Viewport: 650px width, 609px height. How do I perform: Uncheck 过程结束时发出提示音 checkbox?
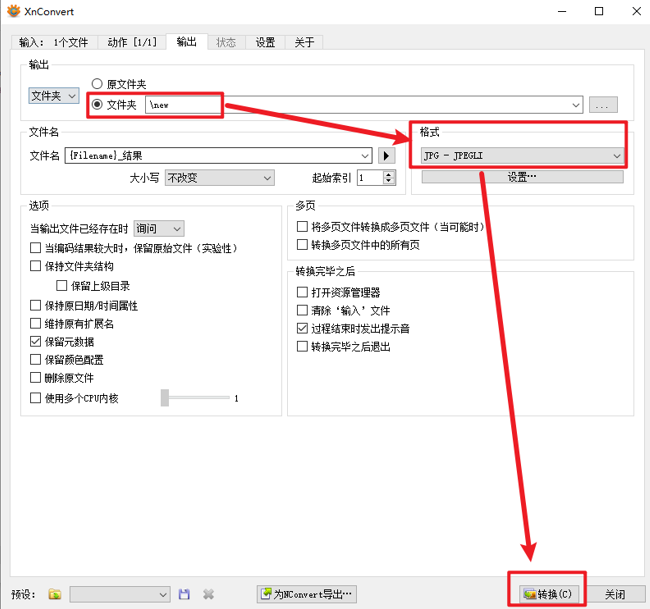point(302,328)
